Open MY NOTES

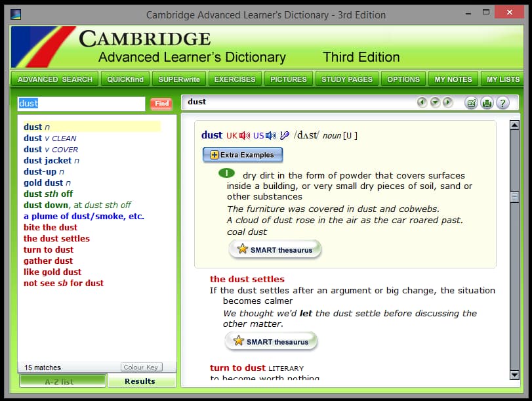pyautogui.click(x=453, y=79)
